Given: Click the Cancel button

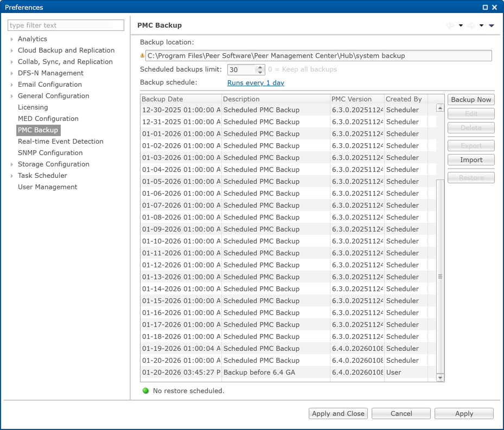Looking at the screenshot, I should (401, 414).
